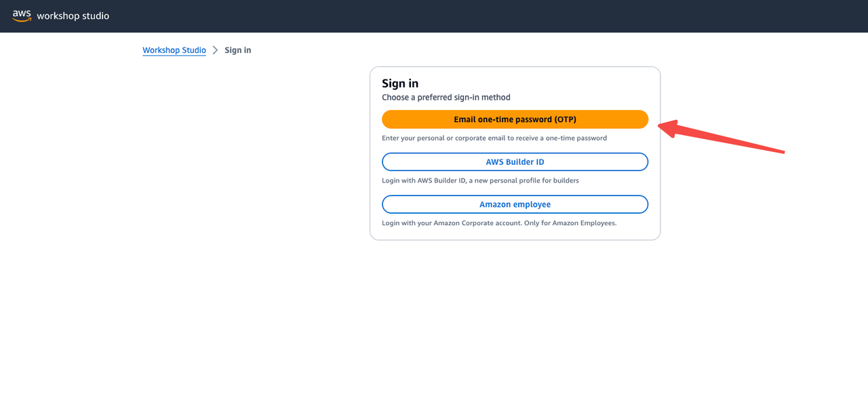The height and width of the screenshot is (397, 868).
Task: Click "Choose a preferred sign-in method" text
Action: pos(446,98)
